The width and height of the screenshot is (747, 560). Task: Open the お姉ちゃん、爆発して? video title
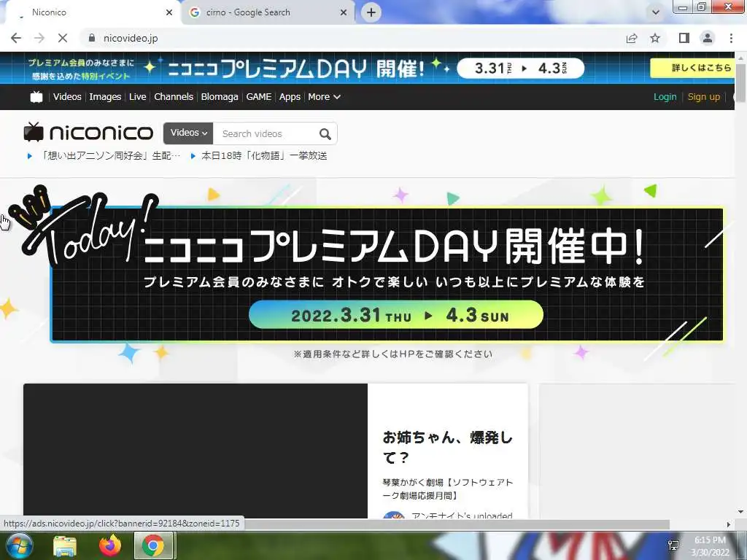coord(447,447)
